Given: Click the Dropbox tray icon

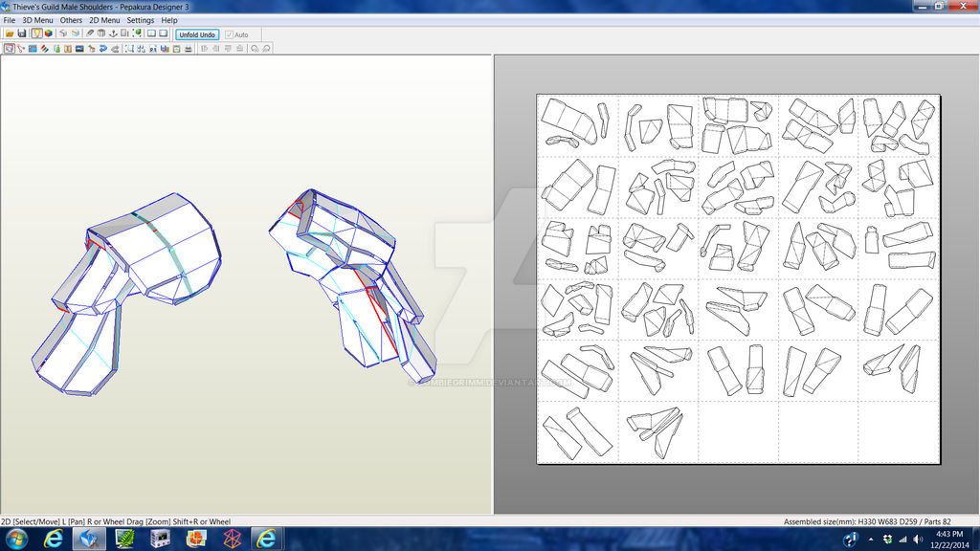Looking at the screenshot, I should [x=887, y=540].
